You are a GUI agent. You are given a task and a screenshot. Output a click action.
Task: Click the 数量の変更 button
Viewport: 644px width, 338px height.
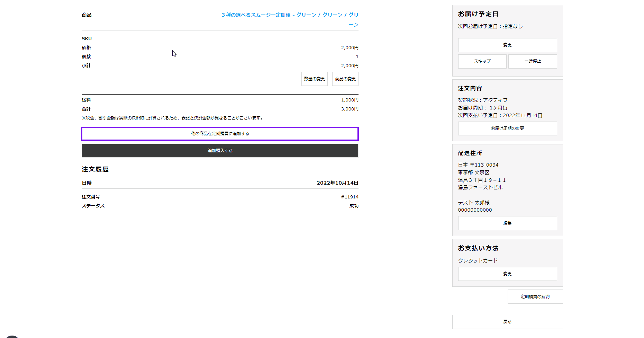pos(314,79)
